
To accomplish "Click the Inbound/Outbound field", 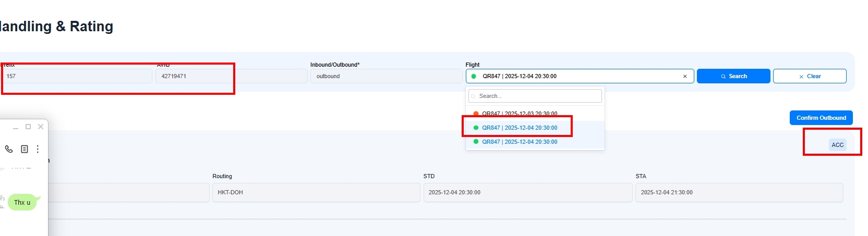I will 386,76.
